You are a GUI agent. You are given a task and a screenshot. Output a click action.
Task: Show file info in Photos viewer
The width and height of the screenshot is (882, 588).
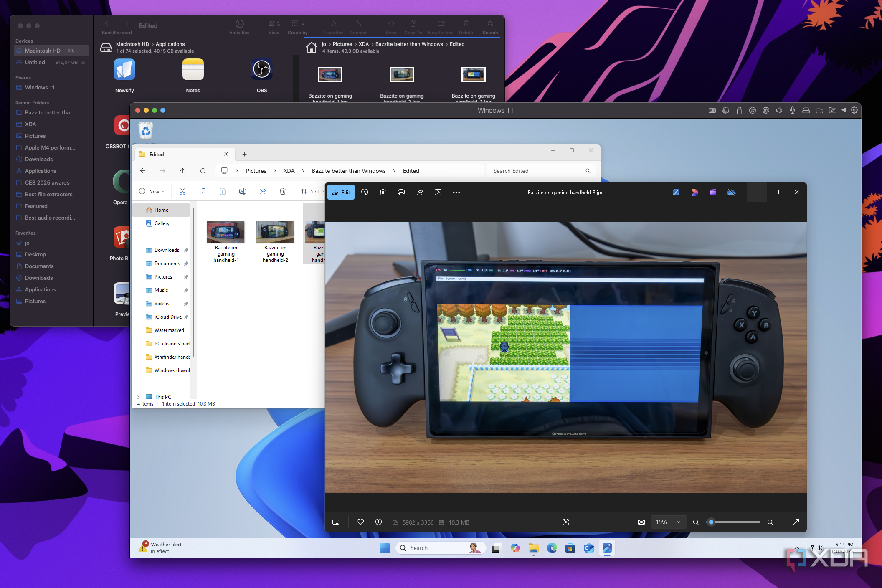(x=378, y=522)
